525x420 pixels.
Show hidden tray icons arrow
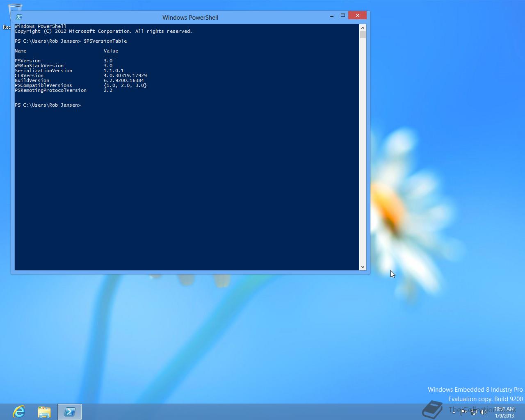click(454, 412)
